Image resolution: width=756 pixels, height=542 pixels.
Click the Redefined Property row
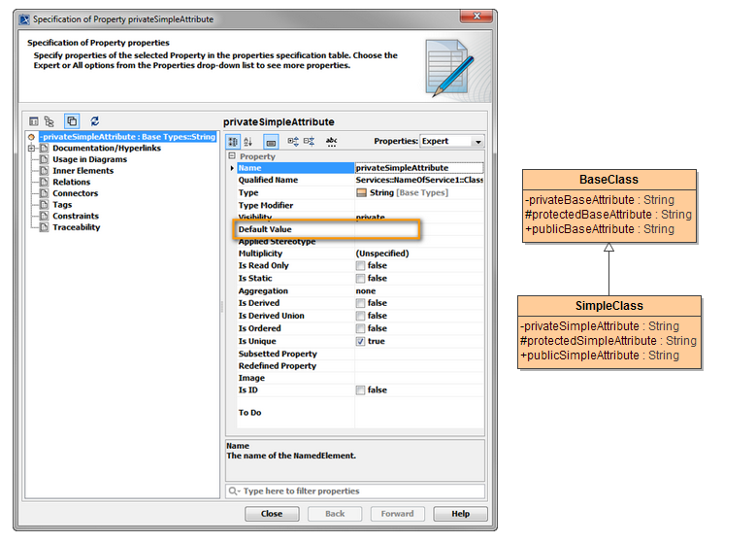(360, 366)
